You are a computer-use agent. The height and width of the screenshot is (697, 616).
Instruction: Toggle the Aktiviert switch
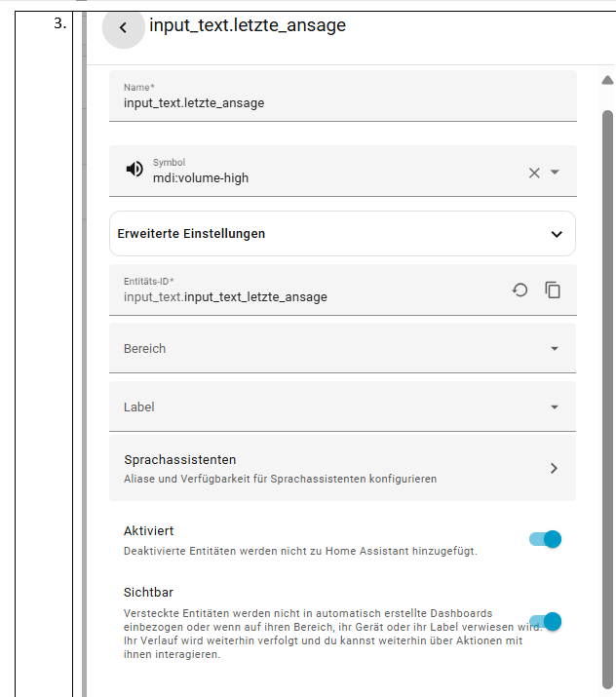[546, 539]
